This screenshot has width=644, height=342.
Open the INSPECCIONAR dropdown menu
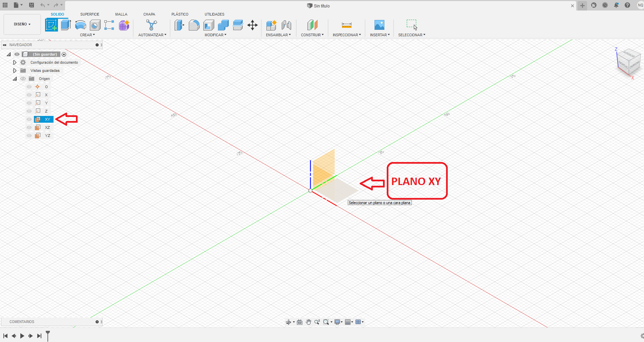[347, 35]
